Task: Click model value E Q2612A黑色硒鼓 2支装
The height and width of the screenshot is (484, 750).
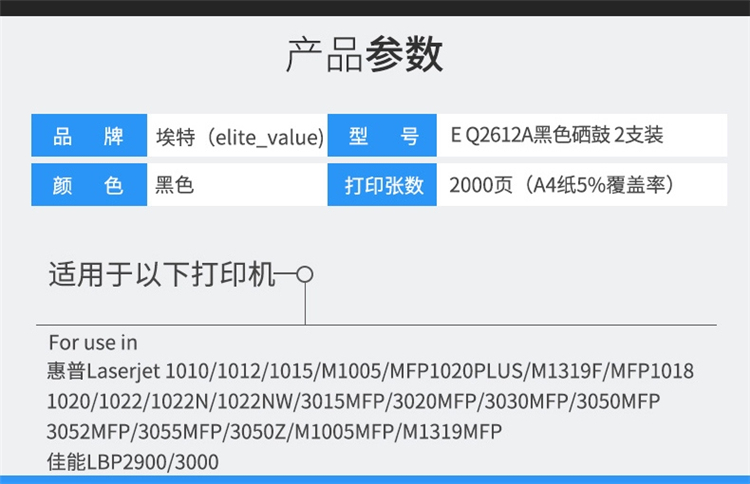Action: click(x=557, y=135)
